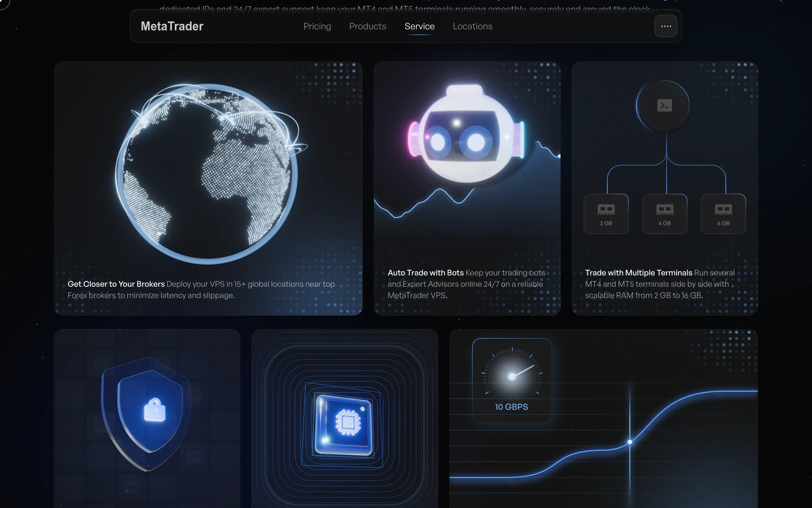The image size is (812, 508).
Task: Select the Service nav item
Action: click(x=420, y=26)
